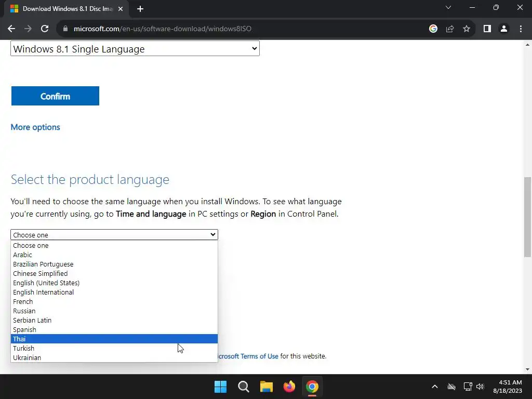This screenshot has width=532, height=399.
Task: Click the address bar URL
Action: (163, 29)
